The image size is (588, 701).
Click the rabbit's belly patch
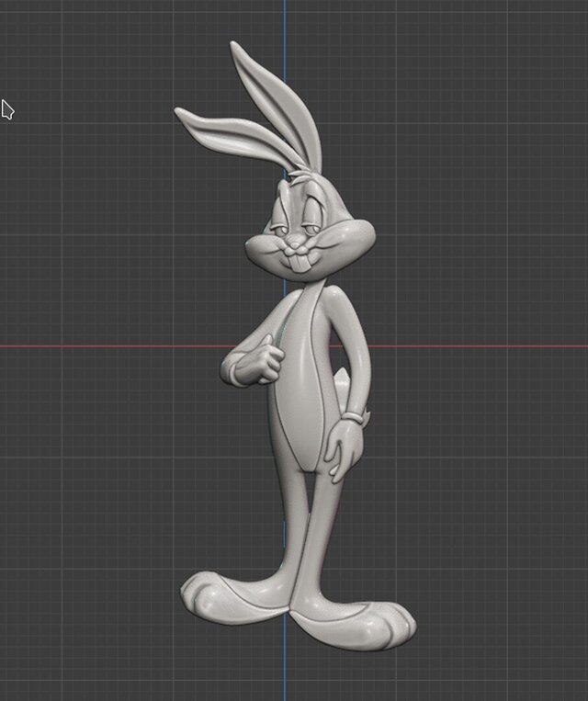(299, 395)
